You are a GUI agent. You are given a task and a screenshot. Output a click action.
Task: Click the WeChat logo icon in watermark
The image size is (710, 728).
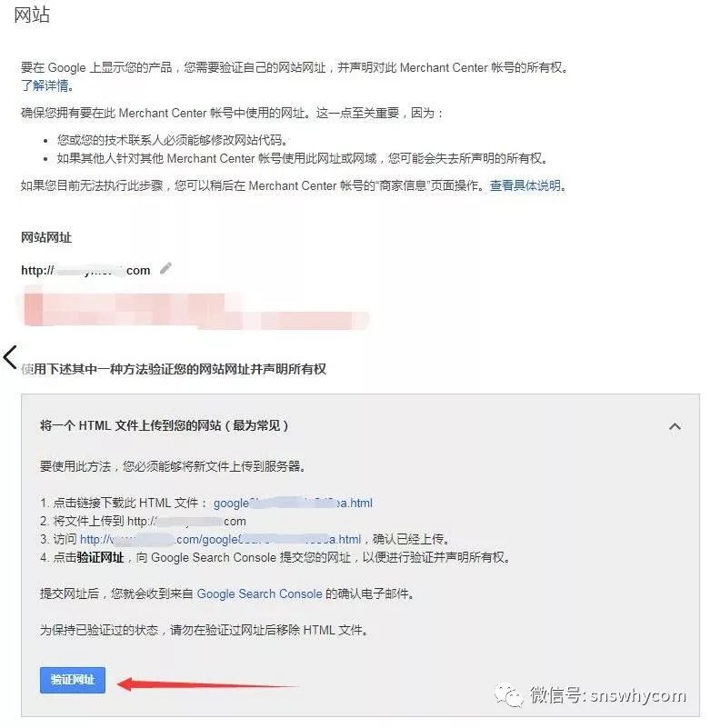[509, 695]
